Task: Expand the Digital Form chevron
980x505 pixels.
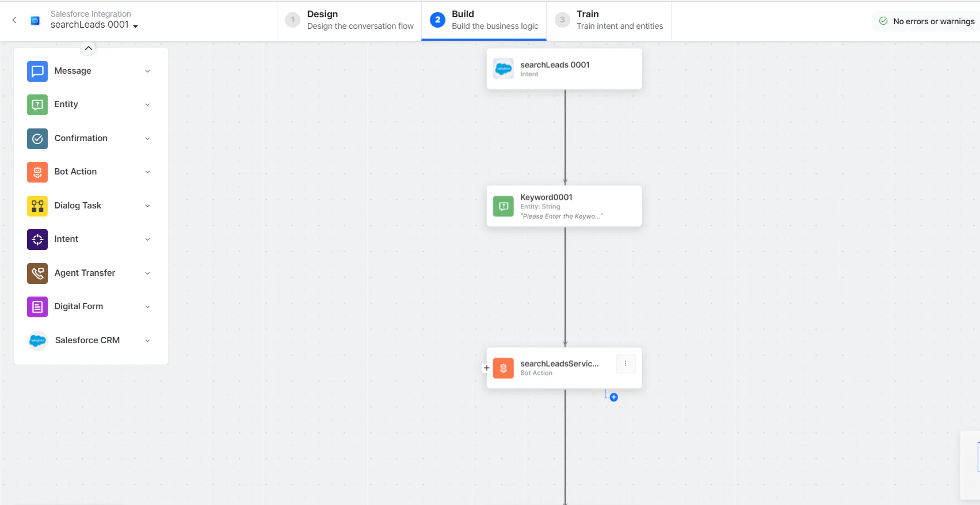Action: (147, 307)
